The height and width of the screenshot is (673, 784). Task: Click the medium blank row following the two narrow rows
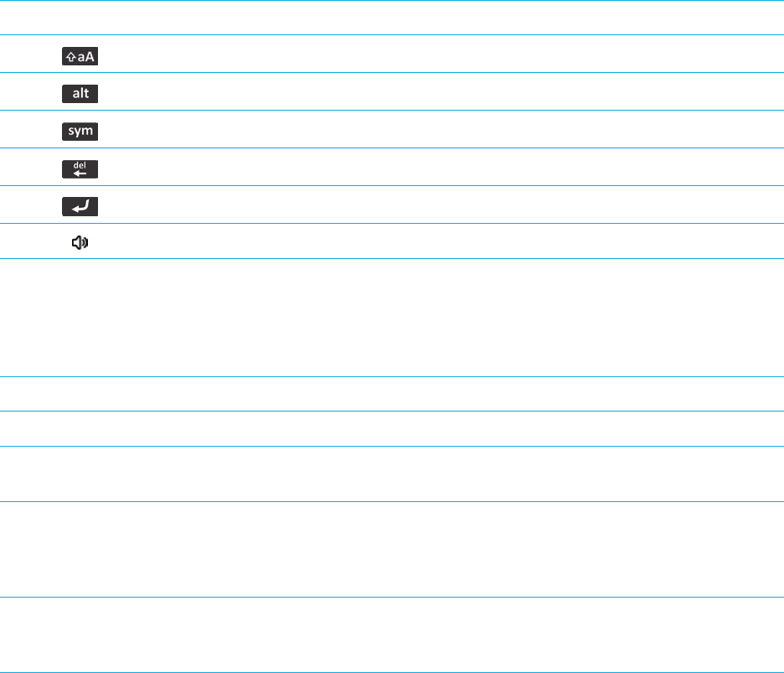[392, 474]
